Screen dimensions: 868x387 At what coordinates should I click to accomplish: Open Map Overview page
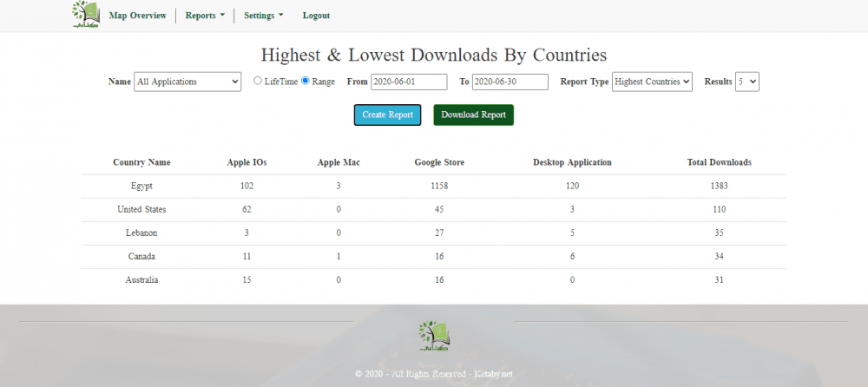(x=137, y=16)
